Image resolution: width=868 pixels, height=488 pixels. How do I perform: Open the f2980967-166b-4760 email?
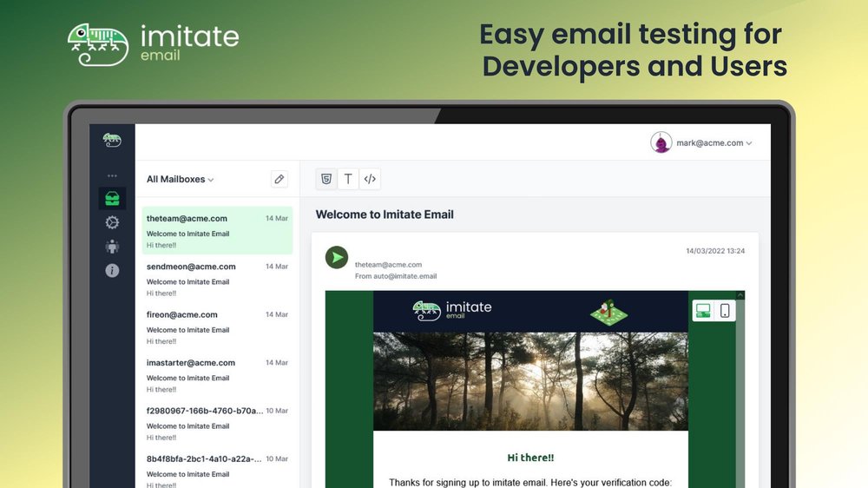217,424
